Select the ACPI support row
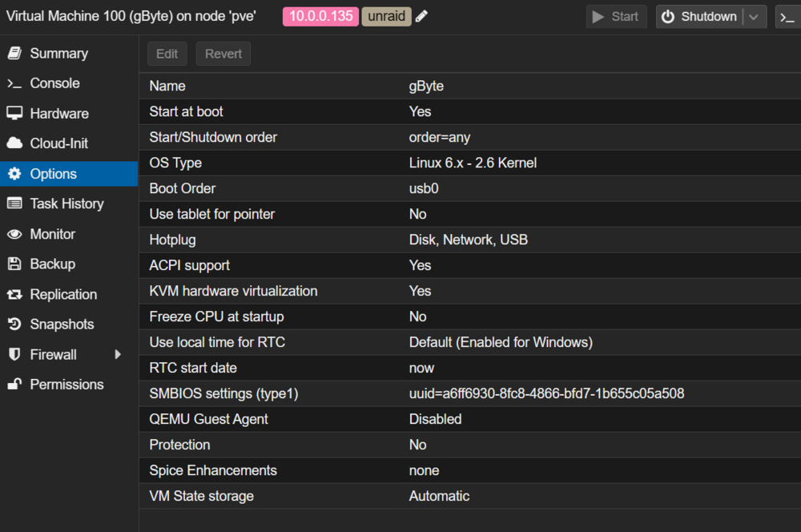The image size is (801, 532). (470, 265)
